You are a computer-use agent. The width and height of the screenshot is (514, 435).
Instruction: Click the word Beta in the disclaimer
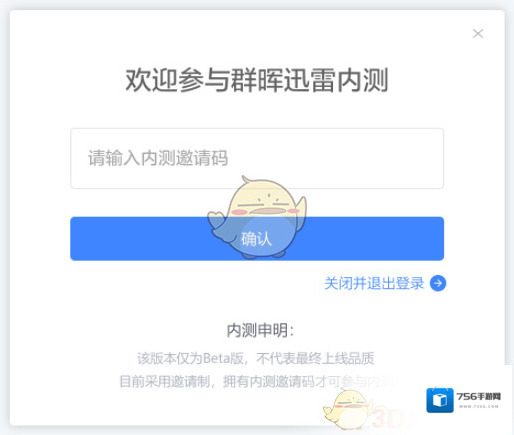[216, 358]
